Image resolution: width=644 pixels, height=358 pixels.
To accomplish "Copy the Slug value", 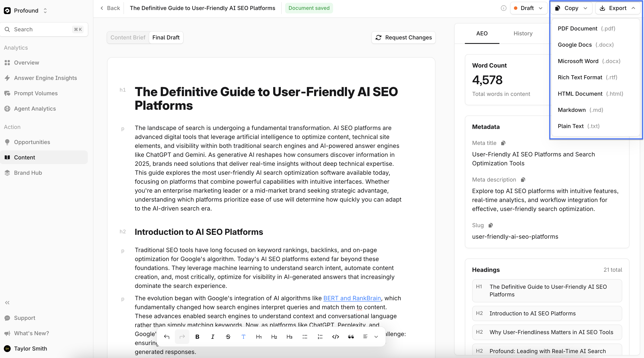I will 491,225.
